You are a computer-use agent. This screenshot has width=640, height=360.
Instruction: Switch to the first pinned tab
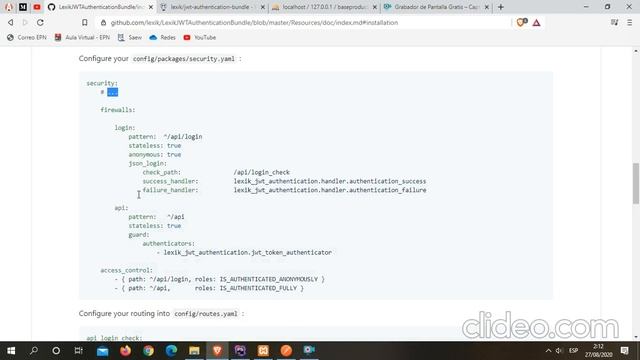[x=9, y=7]
